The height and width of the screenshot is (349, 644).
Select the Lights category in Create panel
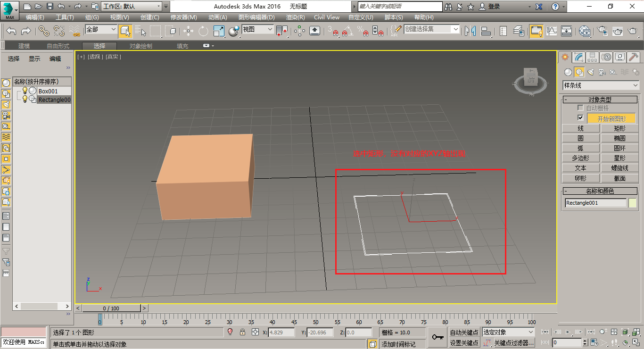(591, 72)
